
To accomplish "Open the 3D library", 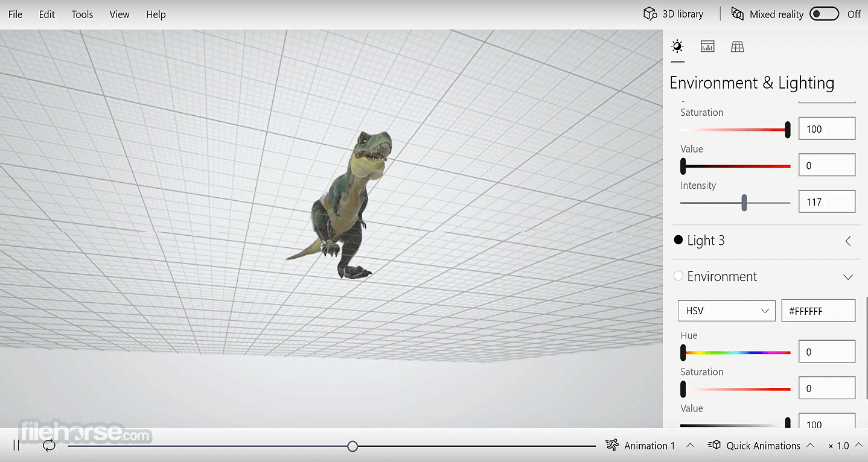I will 674,14.
